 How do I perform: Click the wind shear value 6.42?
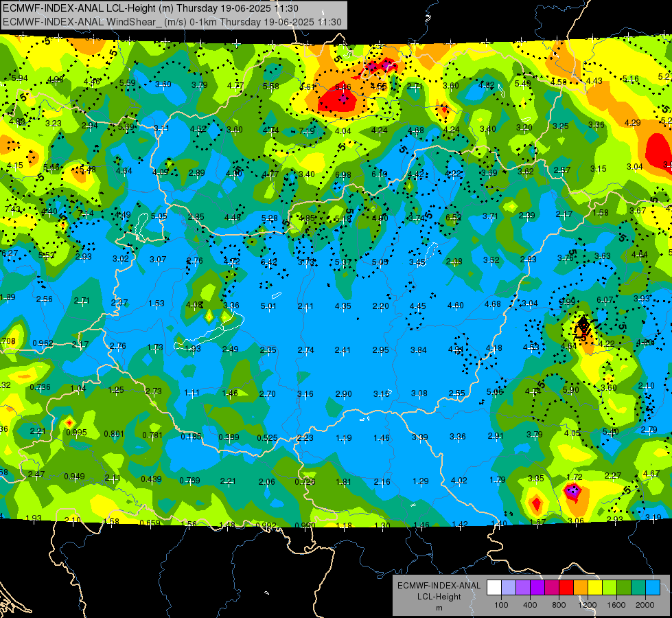coord(268,262)
